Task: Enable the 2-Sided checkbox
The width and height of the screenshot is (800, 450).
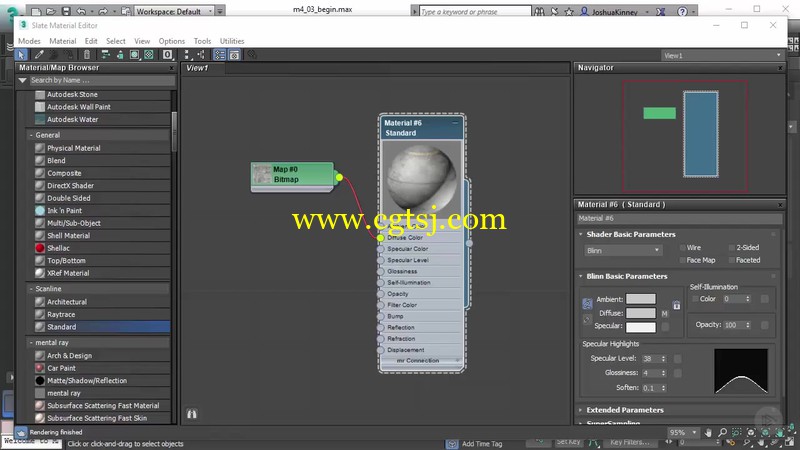Action: [732, 247]
